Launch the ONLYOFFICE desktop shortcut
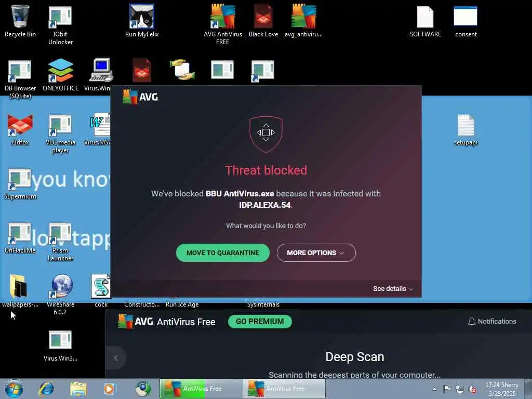This screenshot has height=399, width=532. pyautogui.click(x=60, y=75)
